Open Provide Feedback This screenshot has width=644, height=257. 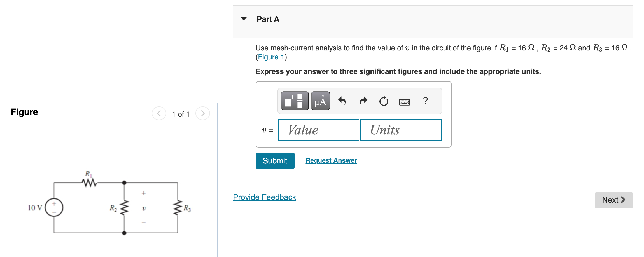264,197
